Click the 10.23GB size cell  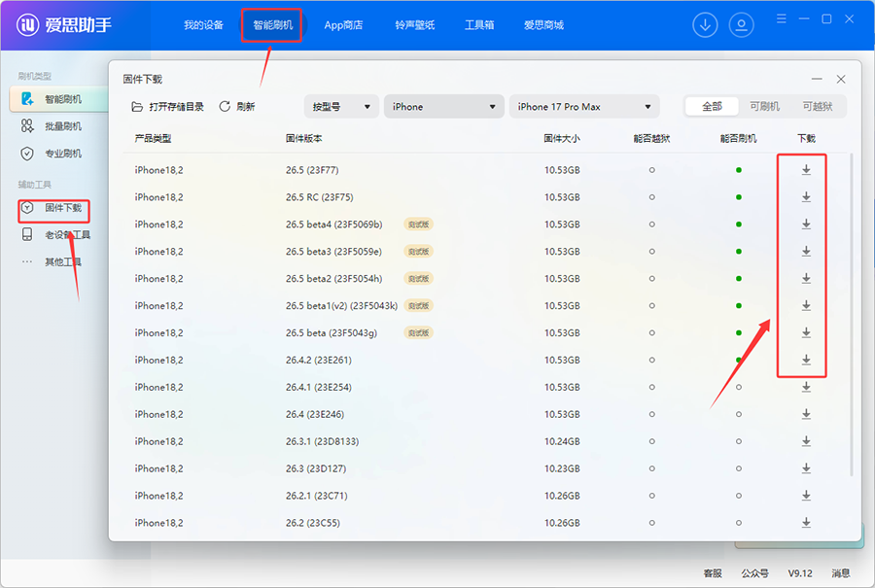tap(562, 468)
